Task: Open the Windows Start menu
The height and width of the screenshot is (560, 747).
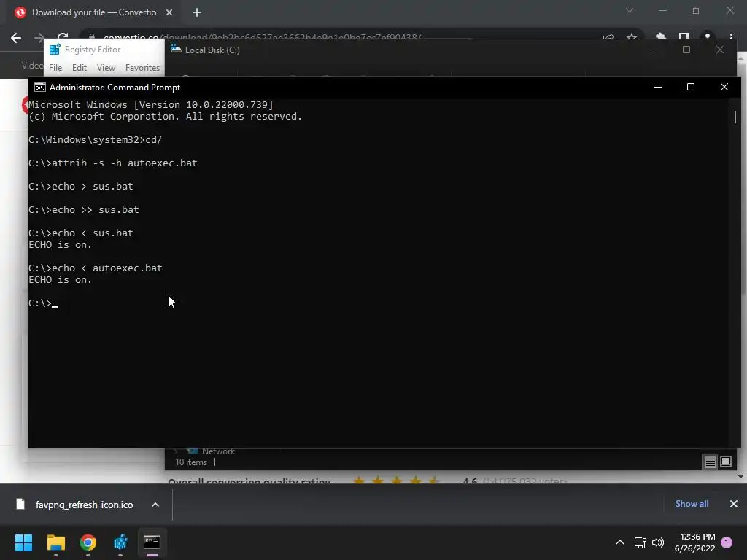Action: tap(23, 542)
